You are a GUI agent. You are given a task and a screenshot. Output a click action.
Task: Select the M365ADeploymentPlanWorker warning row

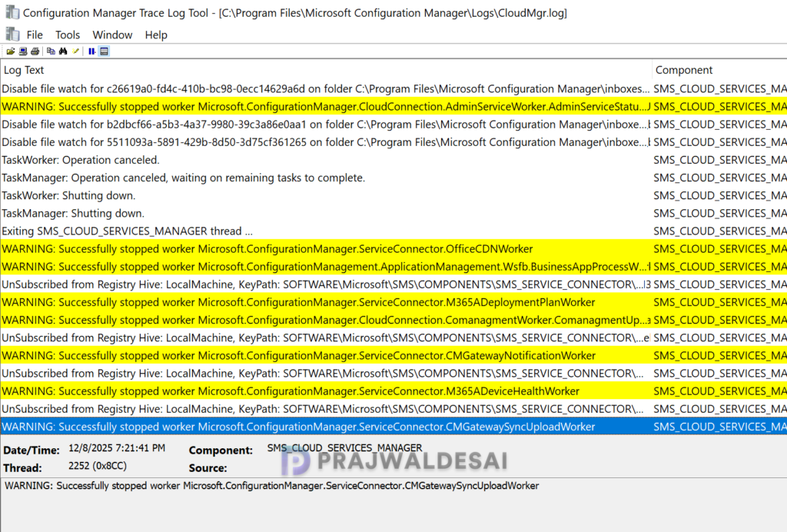click(x=393, y=302)
